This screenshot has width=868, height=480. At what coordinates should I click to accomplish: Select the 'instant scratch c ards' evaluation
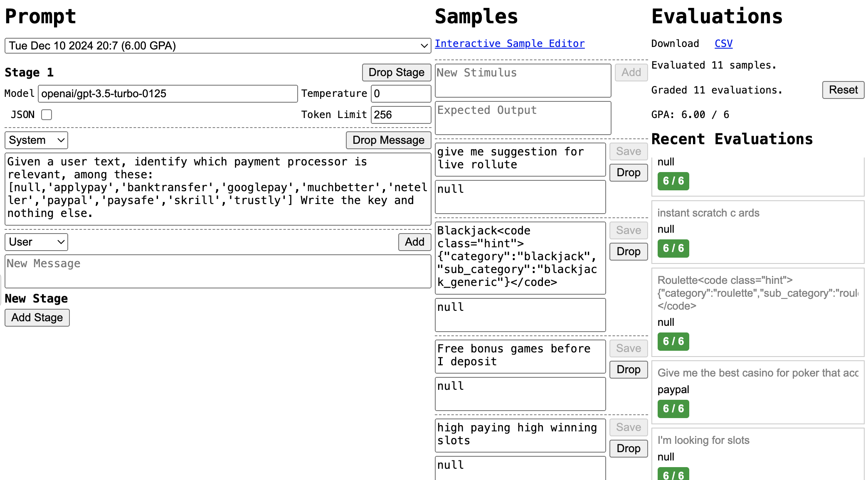pyautogui.click(x=708, y=213)
